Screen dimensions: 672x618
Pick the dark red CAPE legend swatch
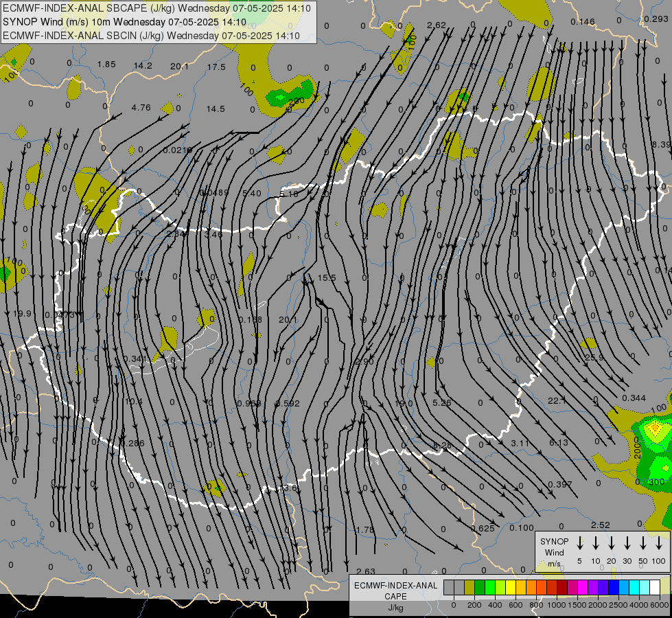pyautogui.click(x=562, y=588)
